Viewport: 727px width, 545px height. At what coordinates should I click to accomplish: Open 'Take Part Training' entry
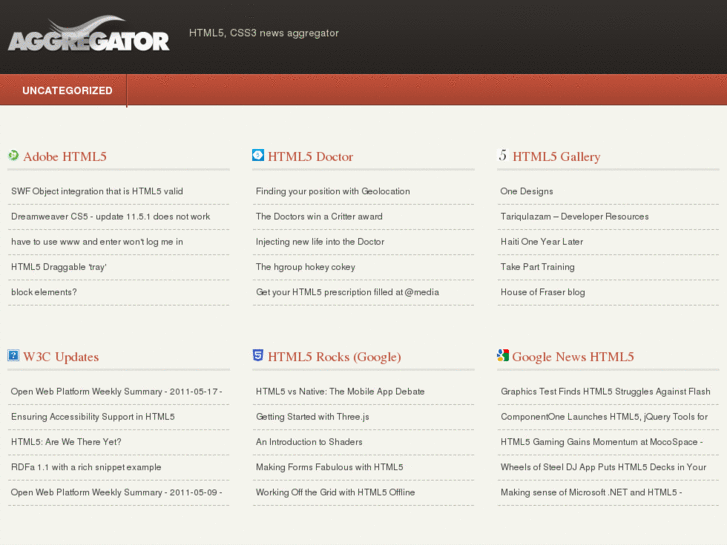537,267
